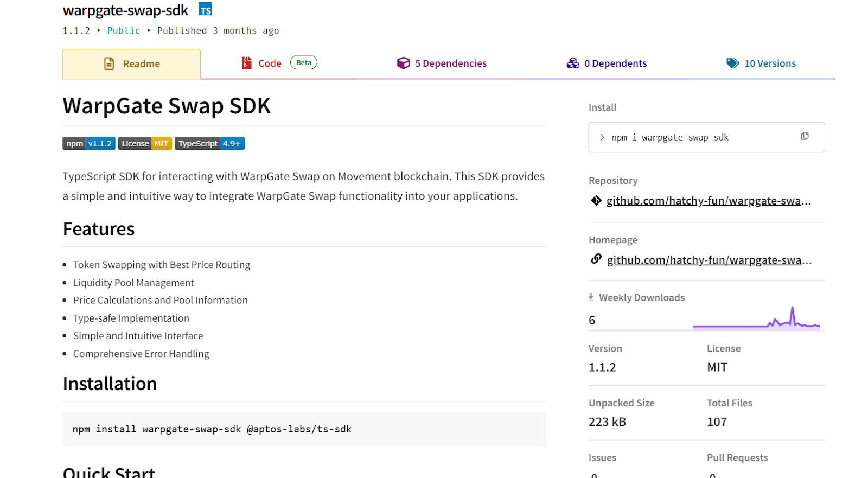
Task: Click the Total Files value 107
Action: (x=717, y=422)
